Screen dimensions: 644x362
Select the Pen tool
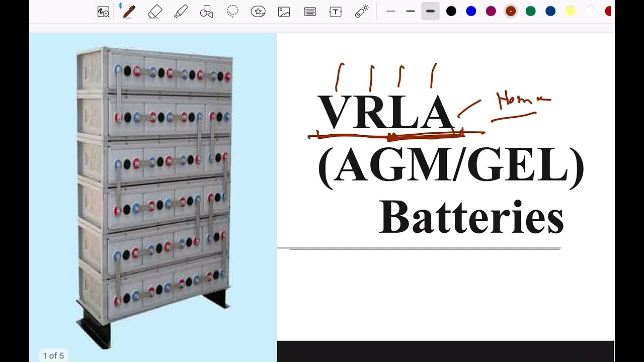(x=129, y=12)
